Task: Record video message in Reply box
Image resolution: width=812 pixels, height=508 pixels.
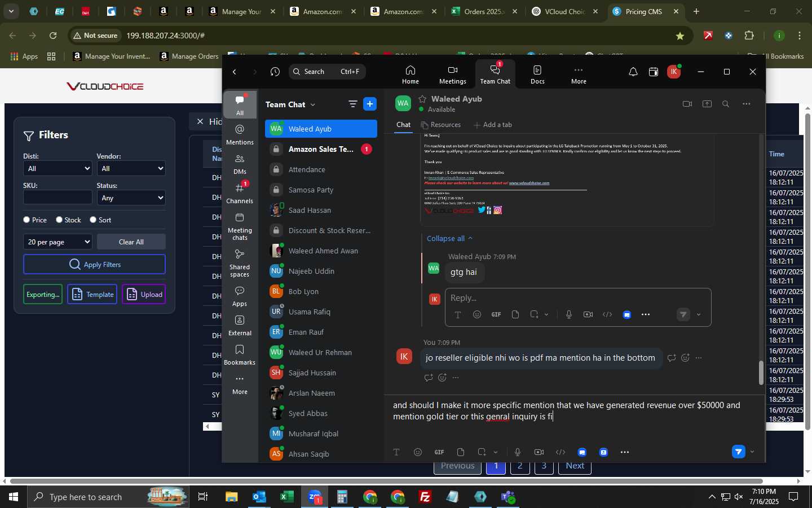Action: tap(588, 314)
